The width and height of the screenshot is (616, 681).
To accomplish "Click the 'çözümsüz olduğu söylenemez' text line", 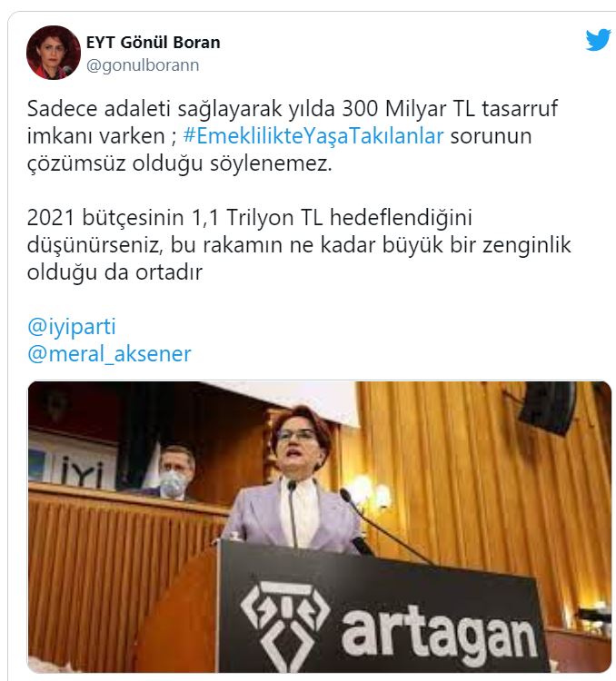I will (x=180, y=163).
